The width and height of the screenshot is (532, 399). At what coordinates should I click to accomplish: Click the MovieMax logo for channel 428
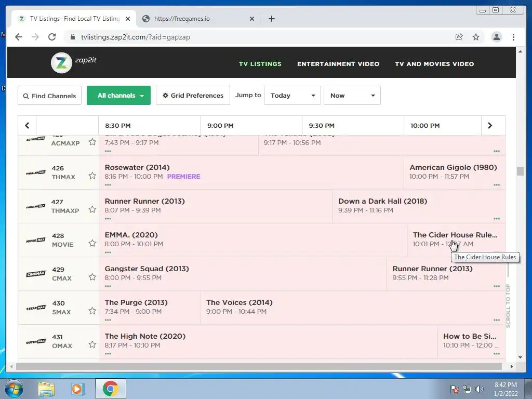(x=36, y=240)
